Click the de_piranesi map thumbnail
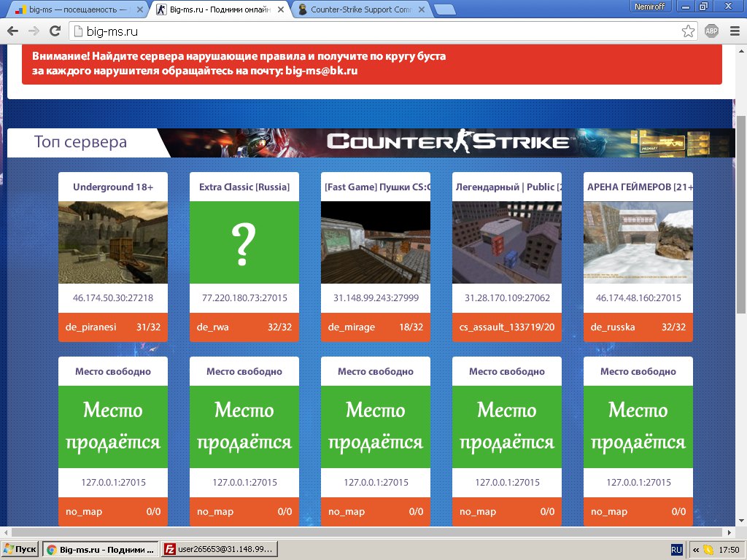747x560 pixels. point(113,242)
